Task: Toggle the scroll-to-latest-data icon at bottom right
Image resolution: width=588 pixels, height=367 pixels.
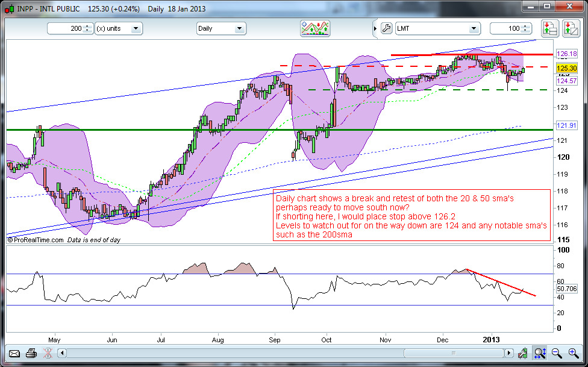Action: 524,353
